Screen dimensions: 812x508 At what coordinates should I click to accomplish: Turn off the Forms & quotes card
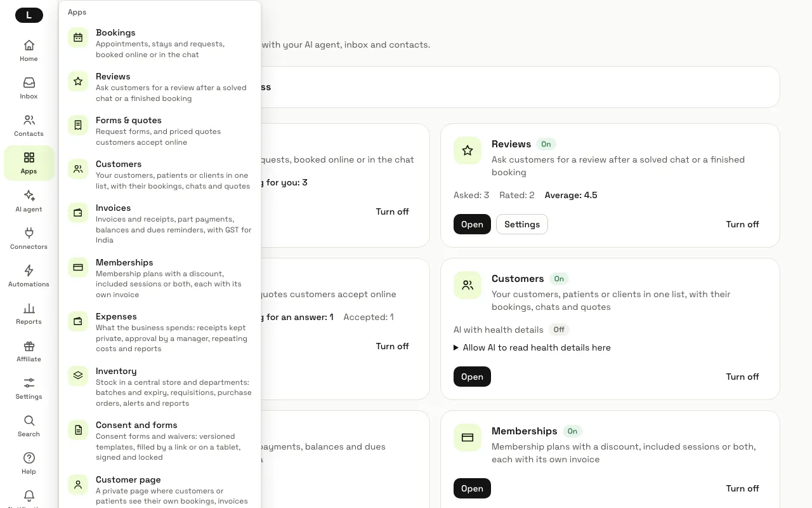pyautogui.click(x=392, y=346)
